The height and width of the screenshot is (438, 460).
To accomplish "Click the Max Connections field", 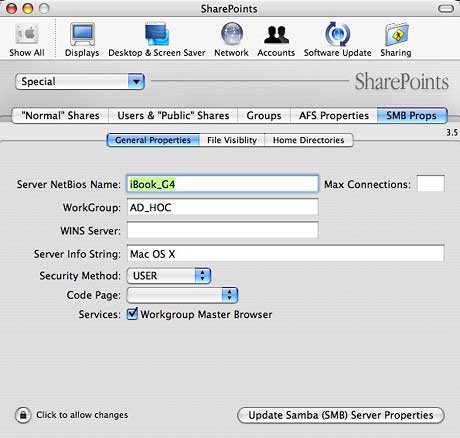I will [431, 184].
